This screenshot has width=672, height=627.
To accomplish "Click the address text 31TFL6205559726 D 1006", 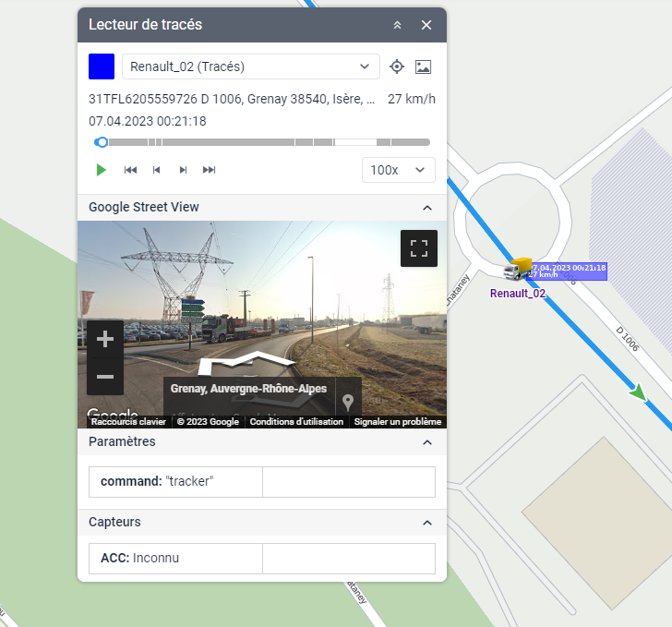I will click(232, 99).
